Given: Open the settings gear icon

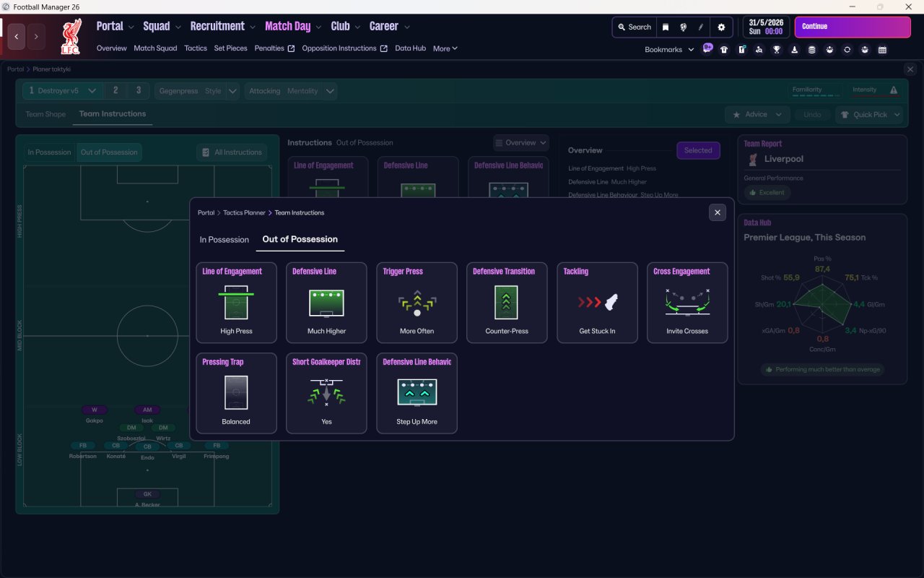Looking at the screenshot, I should (721, 27).
